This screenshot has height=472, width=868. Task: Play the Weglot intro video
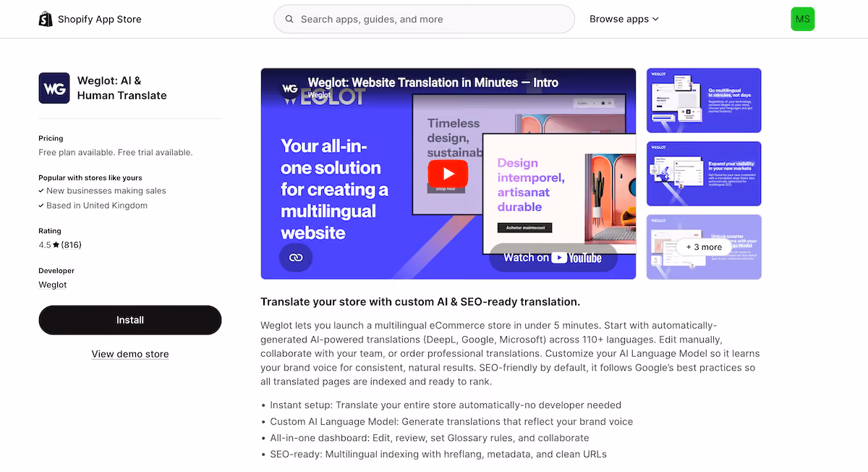click(x=448, y=174)
